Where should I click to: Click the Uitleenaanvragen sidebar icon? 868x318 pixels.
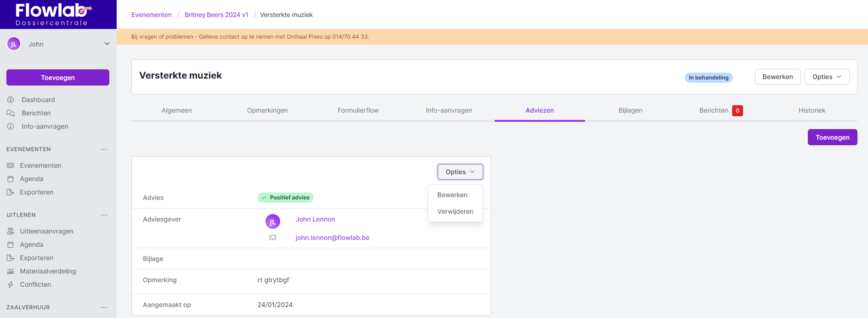11,231
